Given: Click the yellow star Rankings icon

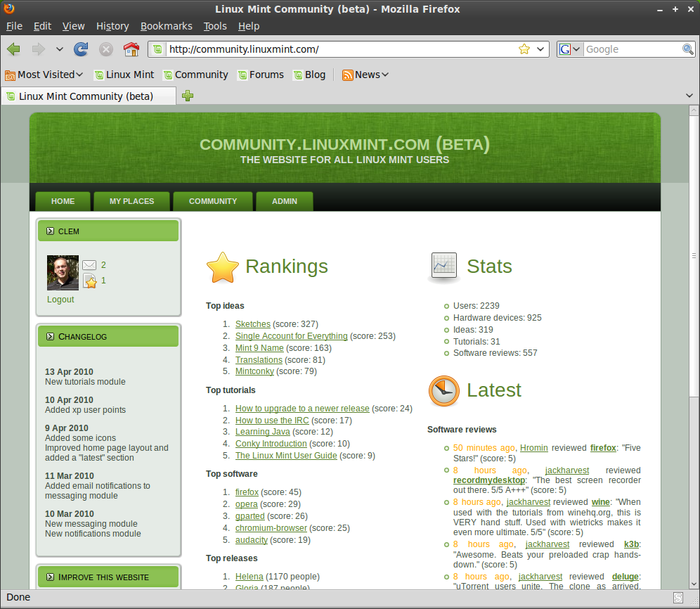Looking at the screenshot, I should [222, 267].
